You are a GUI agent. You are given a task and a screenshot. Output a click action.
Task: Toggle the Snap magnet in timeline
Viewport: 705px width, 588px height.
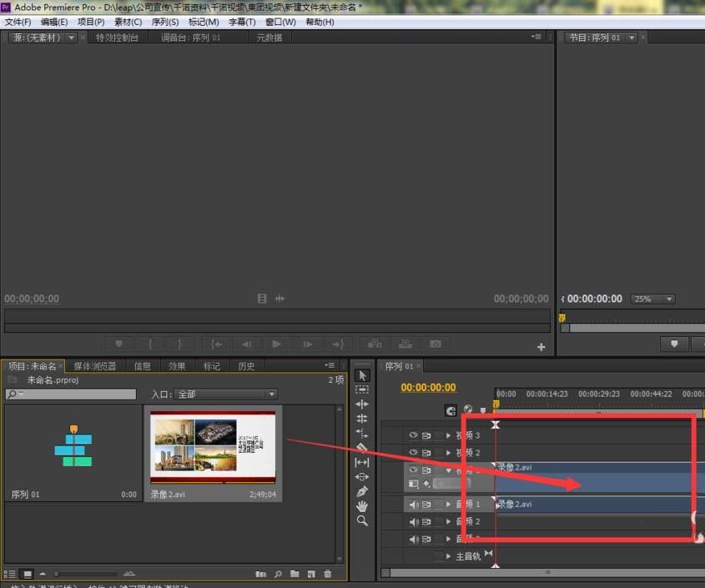coord(450,410)
